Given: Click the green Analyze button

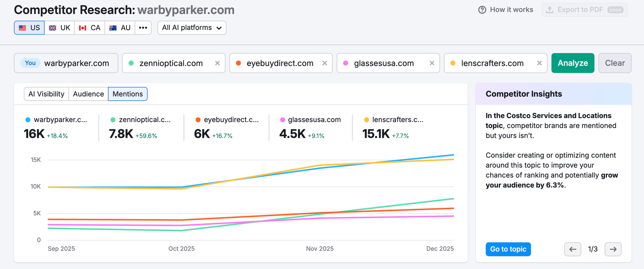Looking at the screenshot, I should 573,63.
